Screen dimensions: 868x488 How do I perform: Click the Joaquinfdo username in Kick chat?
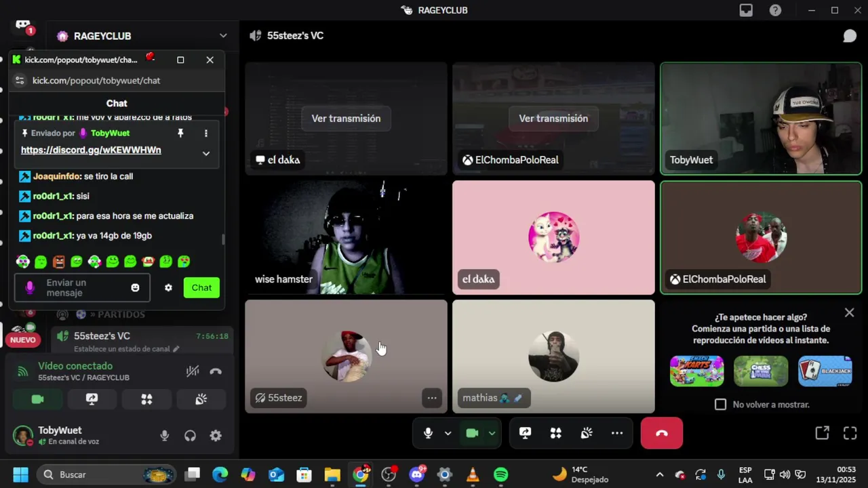[56, 176]
